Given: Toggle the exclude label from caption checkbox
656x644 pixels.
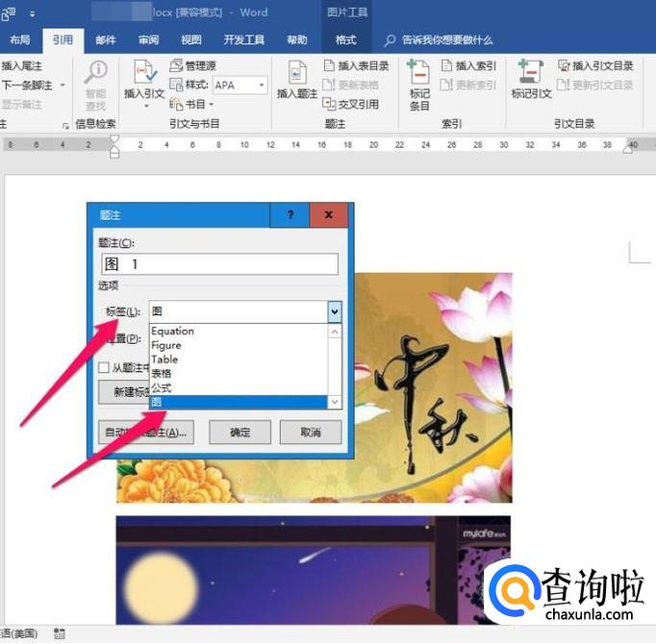Looking at the screenshot, I should coord(103,367).
